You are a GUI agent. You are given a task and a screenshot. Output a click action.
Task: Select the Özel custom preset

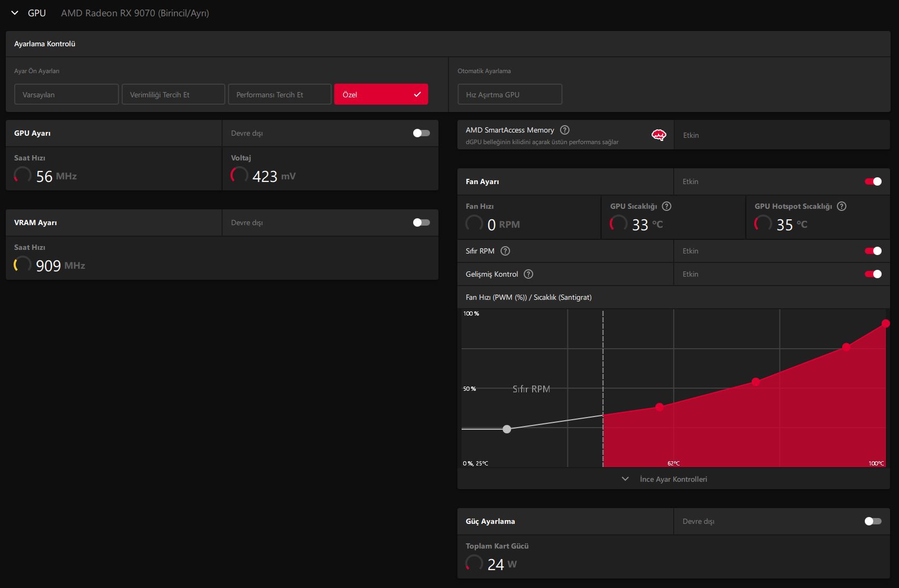[381, 94]
